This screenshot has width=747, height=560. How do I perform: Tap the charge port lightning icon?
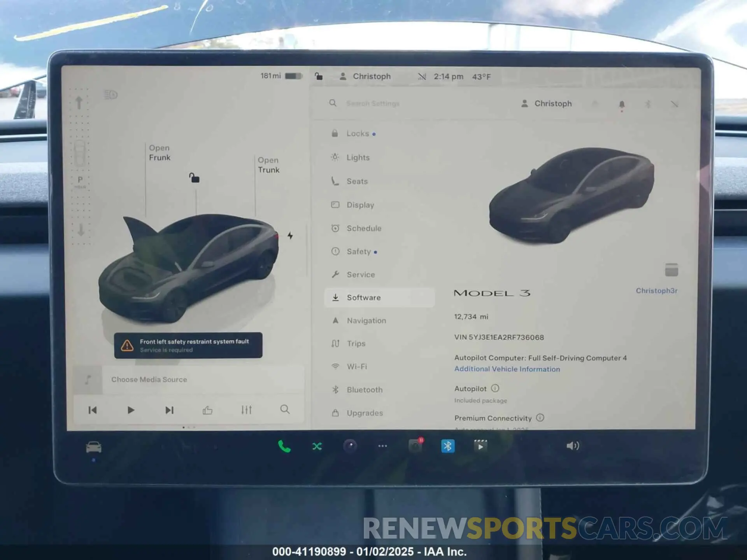pyautogui.click(x=290, y=235)
